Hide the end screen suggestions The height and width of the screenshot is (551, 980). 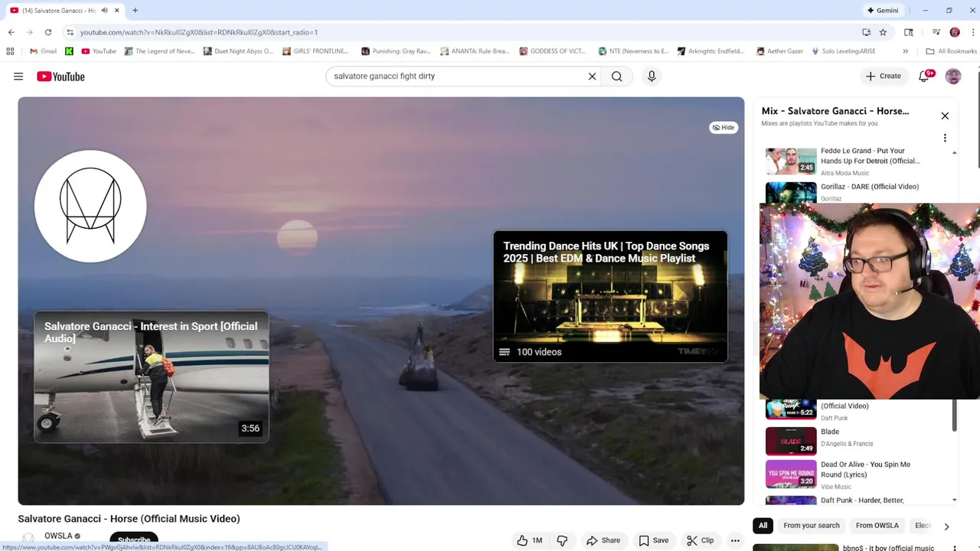pyautogui.click(x=724, y=128)
